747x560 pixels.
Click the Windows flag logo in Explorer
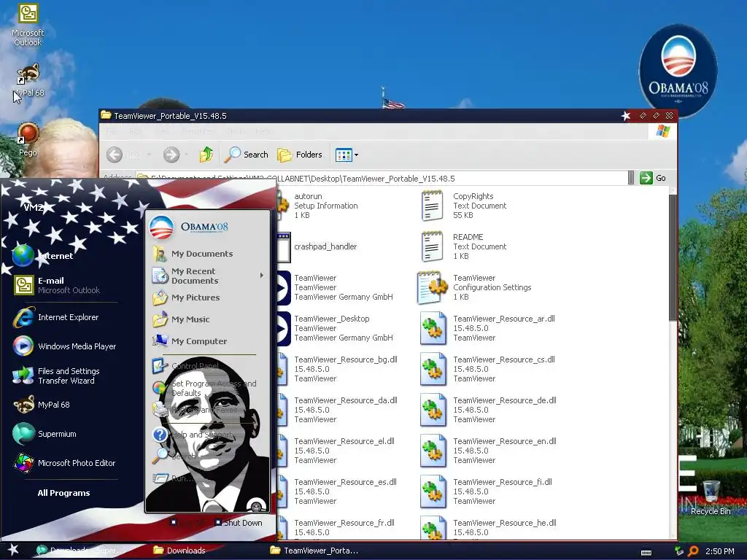pyautogui.click(x=662, y=131)
